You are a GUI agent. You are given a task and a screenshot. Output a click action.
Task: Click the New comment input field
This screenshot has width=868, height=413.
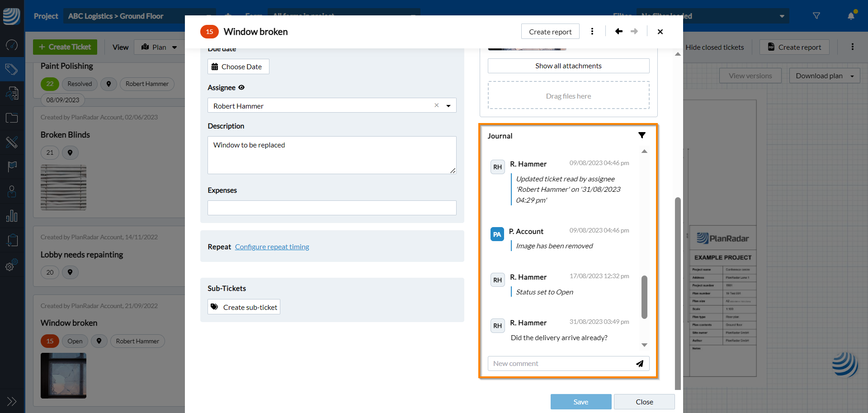(x=561, y=364)
